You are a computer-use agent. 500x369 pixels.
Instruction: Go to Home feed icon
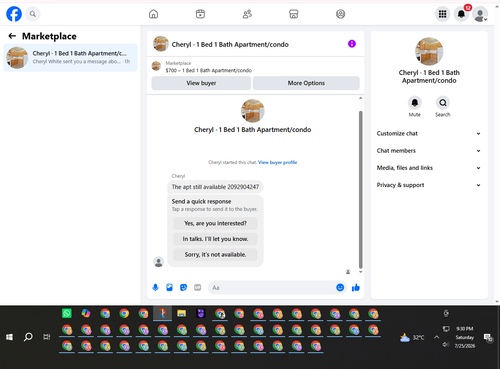click(x=153, y=14)
